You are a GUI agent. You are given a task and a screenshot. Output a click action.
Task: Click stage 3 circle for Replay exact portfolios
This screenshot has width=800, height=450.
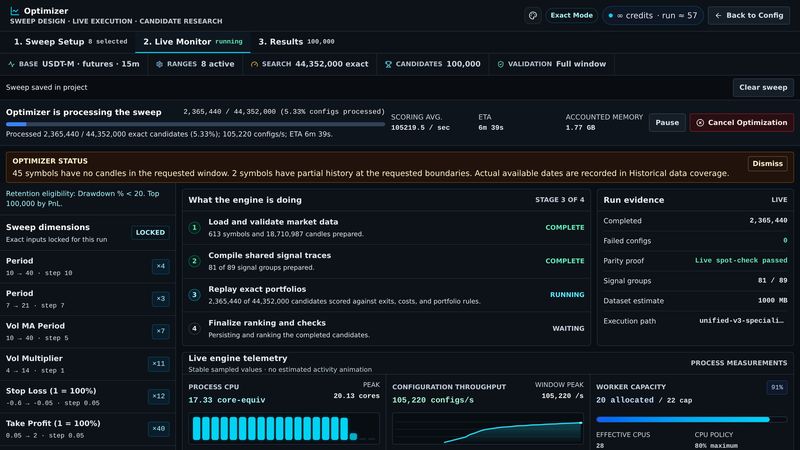point(194,295)
